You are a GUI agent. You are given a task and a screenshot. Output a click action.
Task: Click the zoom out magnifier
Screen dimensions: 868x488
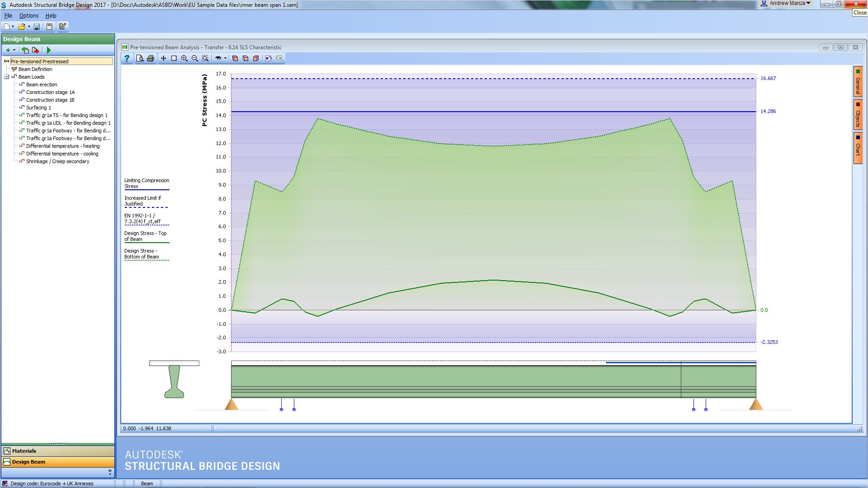195,58
